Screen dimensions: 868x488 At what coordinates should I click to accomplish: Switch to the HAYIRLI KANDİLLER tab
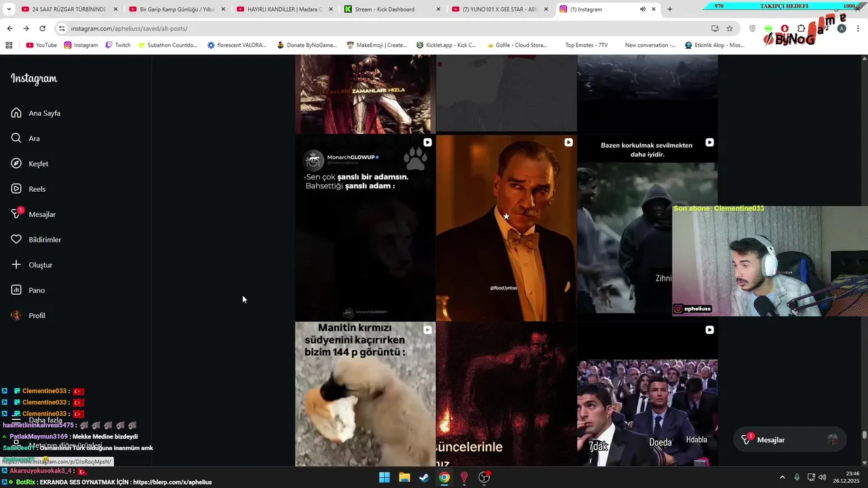pyautogui.click(x=285, y=9)
